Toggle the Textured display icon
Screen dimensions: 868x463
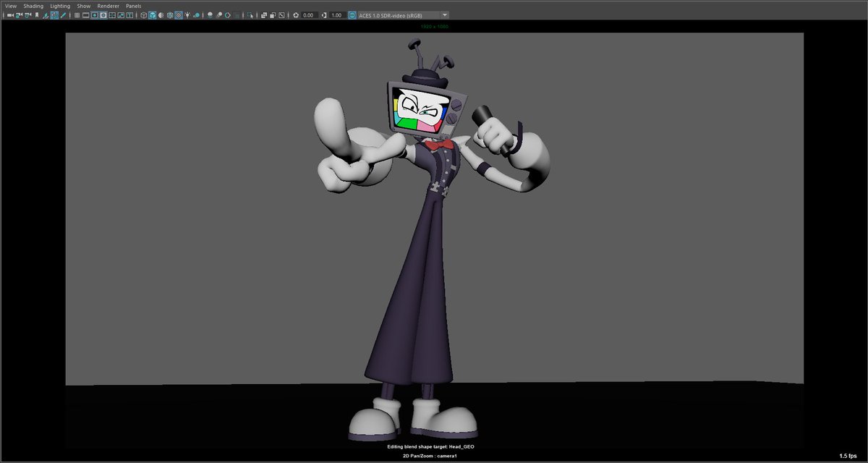179,15
